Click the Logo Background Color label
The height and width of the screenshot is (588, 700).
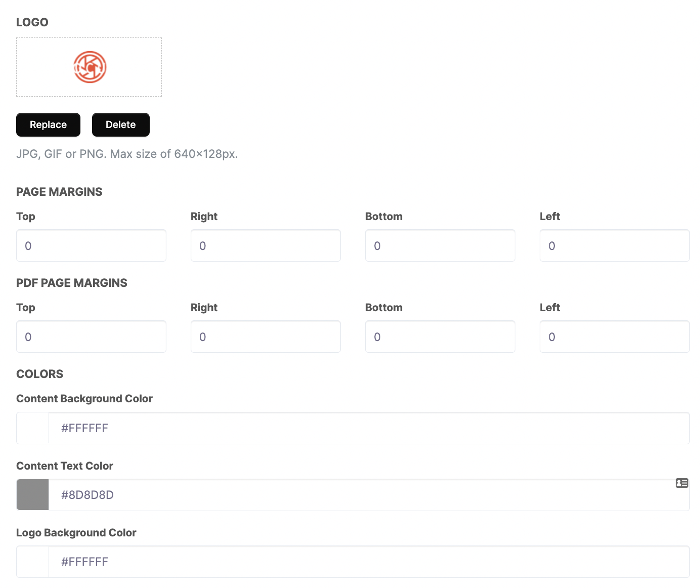(76, 533)
